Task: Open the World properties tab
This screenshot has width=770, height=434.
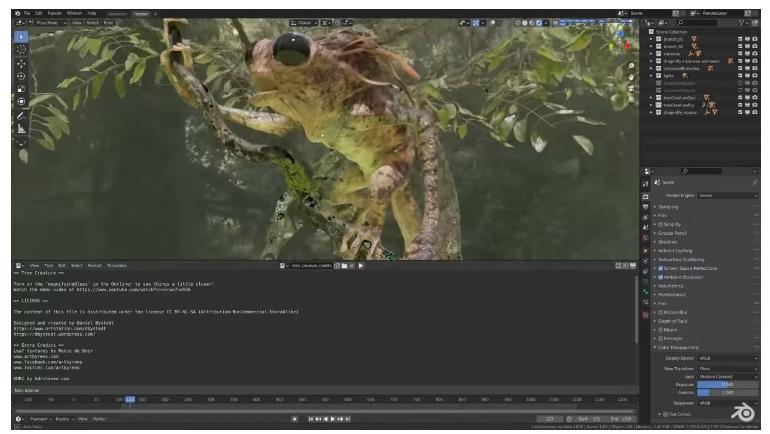Action: [646, 239]
